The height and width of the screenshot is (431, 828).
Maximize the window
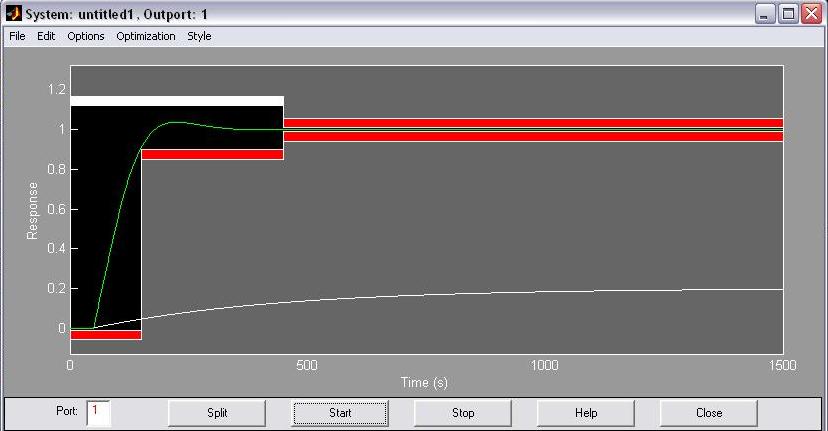click(788, 14)
